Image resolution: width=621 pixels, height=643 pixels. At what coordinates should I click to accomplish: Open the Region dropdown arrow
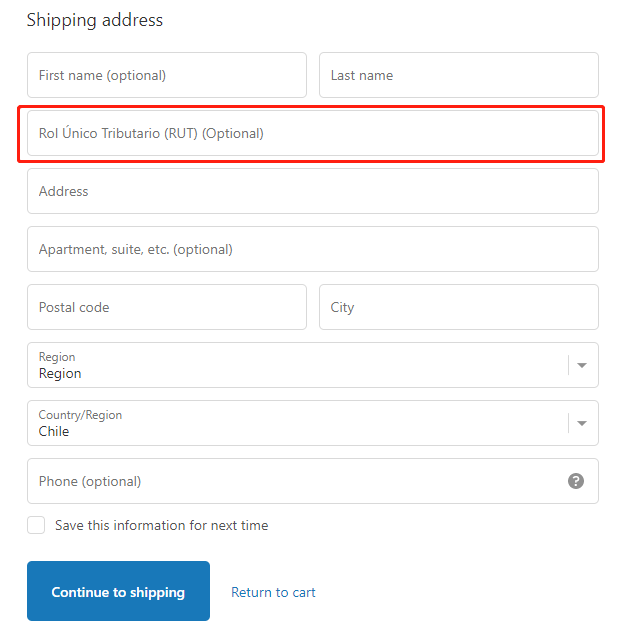(x=582, y=365)
